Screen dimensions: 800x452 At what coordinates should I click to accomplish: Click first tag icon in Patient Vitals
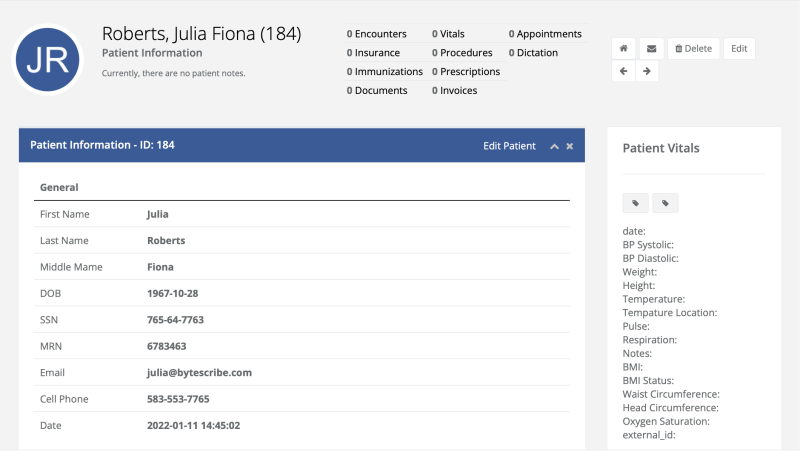tap(635, 203)
